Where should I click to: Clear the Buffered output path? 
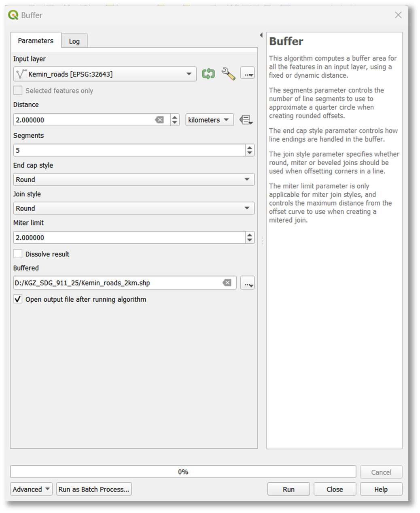[x=227, y=283]
